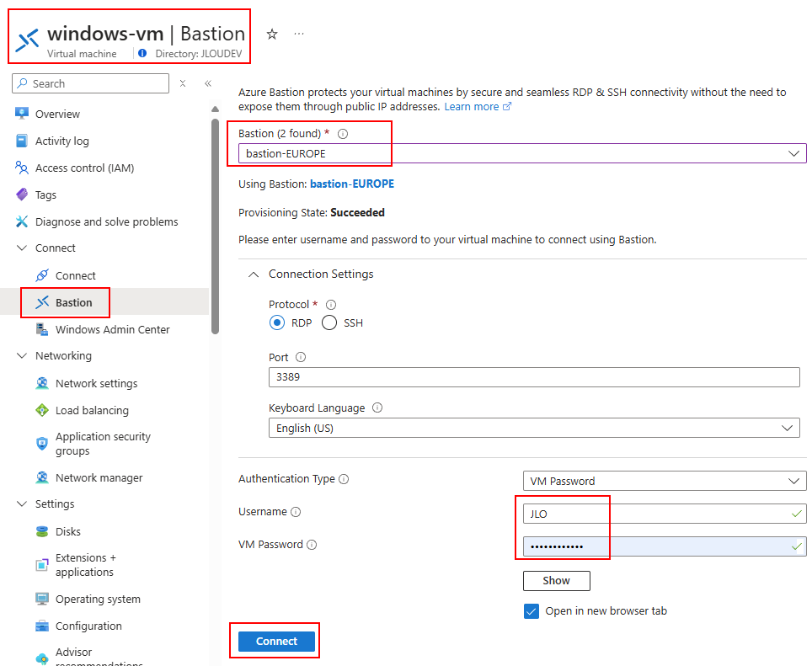Collapse the Settings group in sidebar
Image resolution: width=812 pixels, height=666 pixels.
(x=22, y=503)
